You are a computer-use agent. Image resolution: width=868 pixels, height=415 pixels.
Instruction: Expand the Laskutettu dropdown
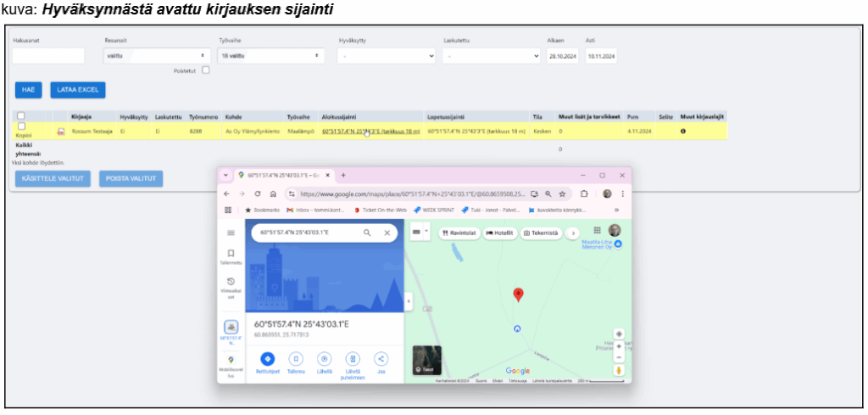pos(492,56)
